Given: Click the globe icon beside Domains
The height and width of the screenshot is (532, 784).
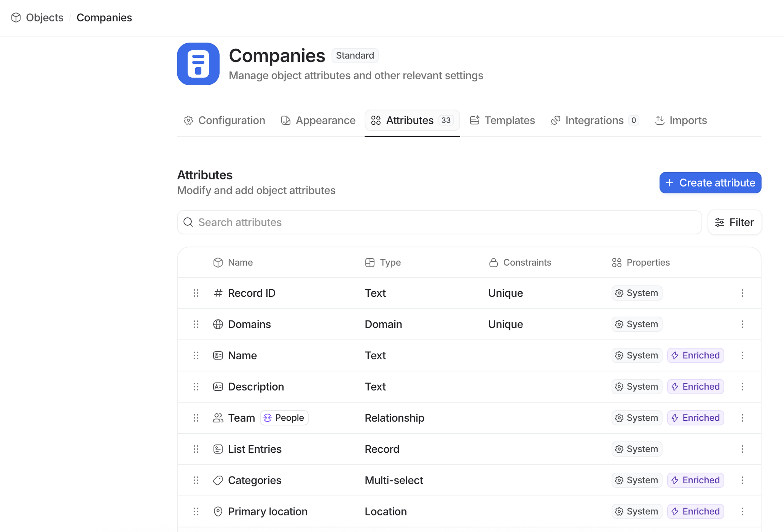Looking at the screenshot, I should (218, 324).
